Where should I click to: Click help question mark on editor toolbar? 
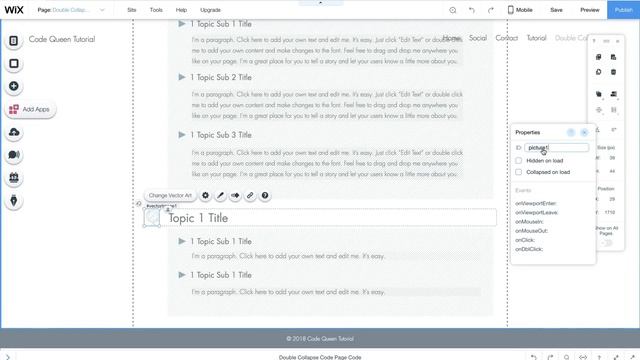pos(594,41)
